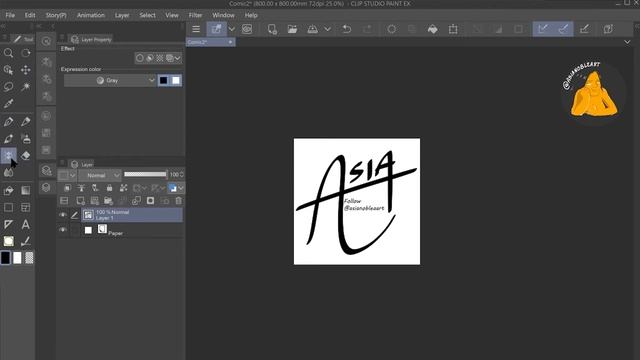
Task: Select the Eraser tool
Action: pyautogui.click(x=26, y=156)
